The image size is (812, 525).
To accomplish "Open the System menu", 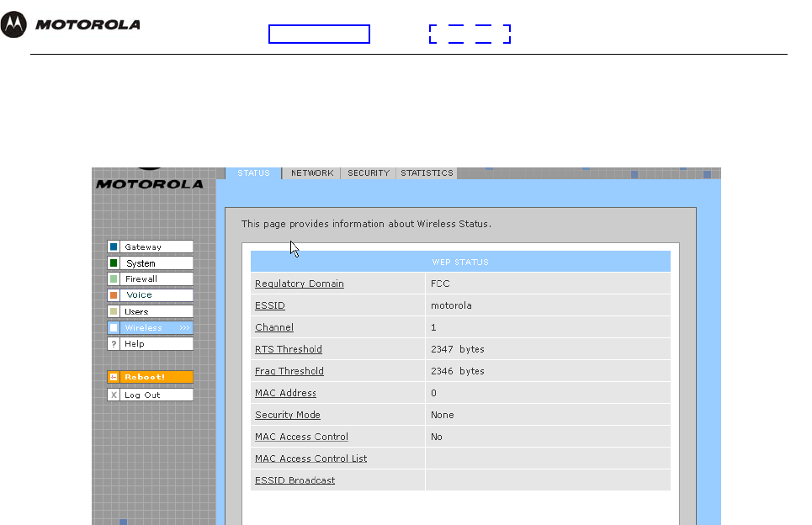I will point(150,263).
